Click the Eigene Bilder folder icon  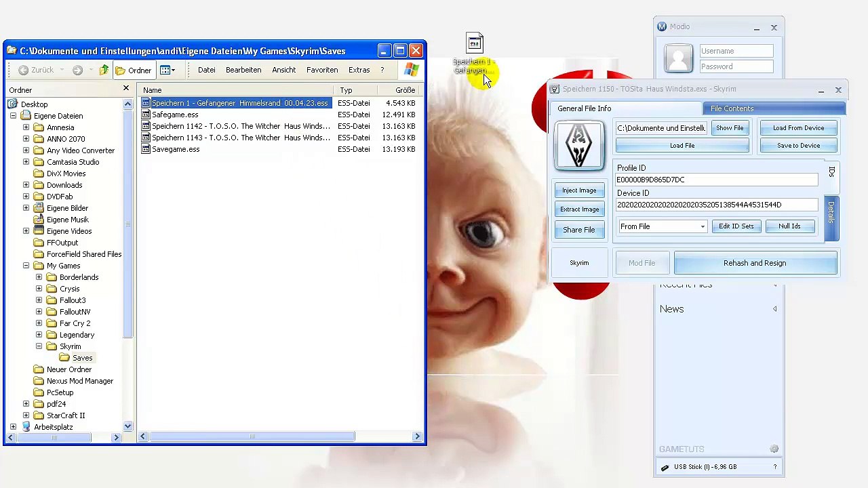pyautogui.click(x=39, y=208)
